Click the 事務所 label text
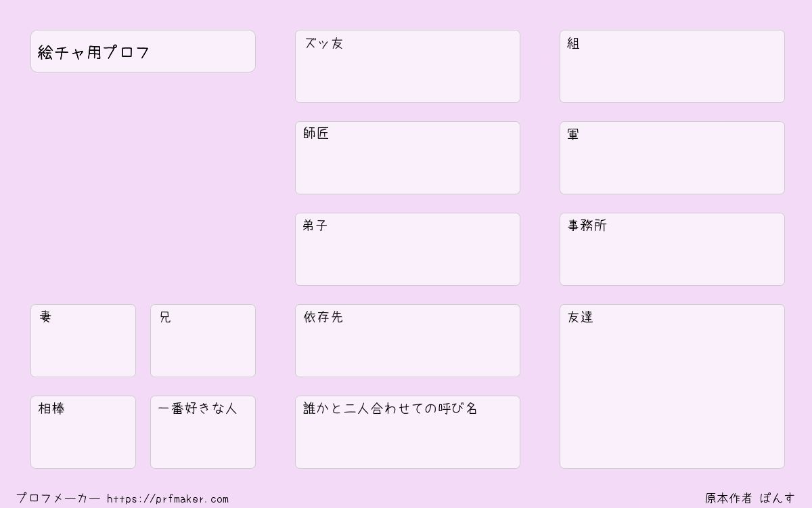The height and width of the screenshot is (508, 812). [x=587, y=226]
